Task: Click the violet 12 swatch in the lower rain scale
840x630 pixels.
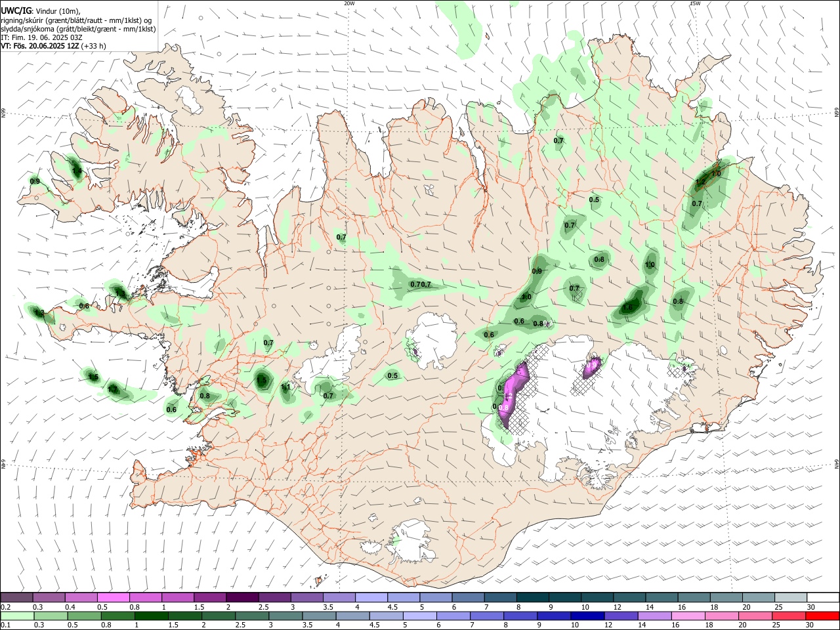Action: tap(621, 616)
